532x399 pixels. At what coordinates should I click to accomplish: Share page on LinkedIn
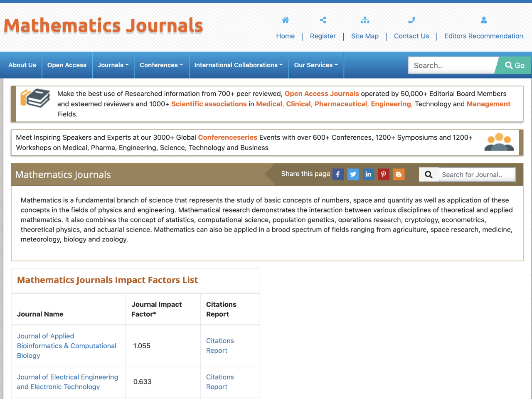click(x=368, y=175)
